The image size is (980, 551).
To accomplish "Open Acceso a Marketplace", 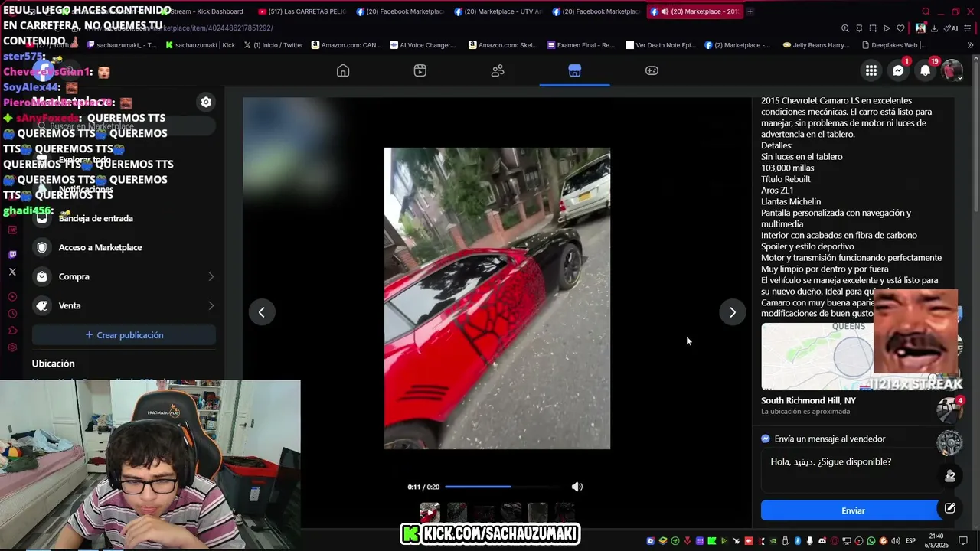I will (x=124, y=247).
